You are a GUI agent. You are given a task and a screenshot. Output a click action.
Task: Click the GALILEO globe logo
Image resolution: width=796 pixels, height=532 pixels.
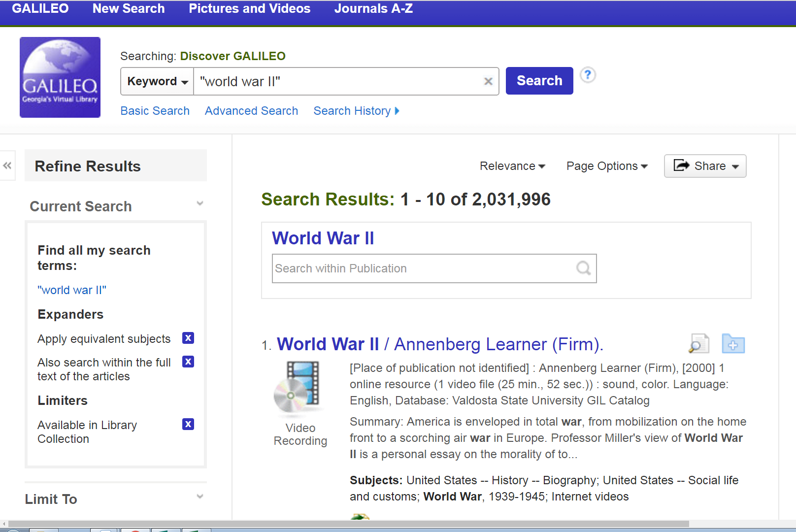click(x=60, y=77)
